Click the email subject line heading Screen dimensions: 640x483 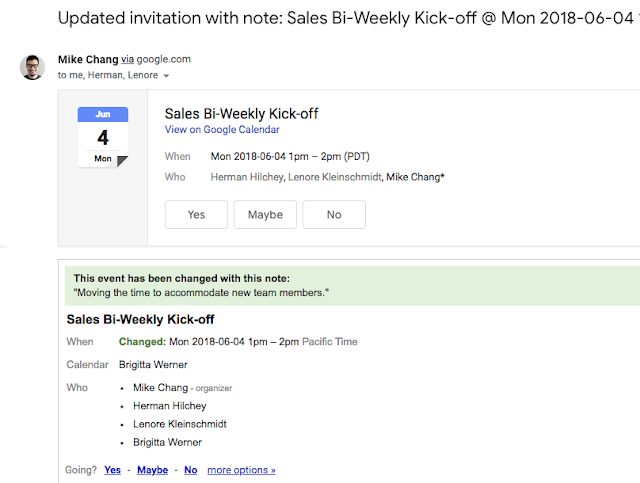tap(340, 17)
